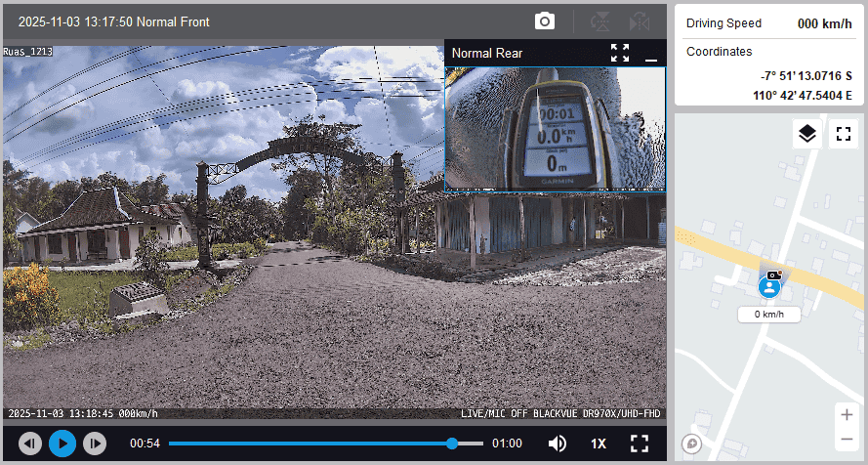This screenshot has height=465, width=868.
Task: Open the map layers selector
Action: [806, 134]
